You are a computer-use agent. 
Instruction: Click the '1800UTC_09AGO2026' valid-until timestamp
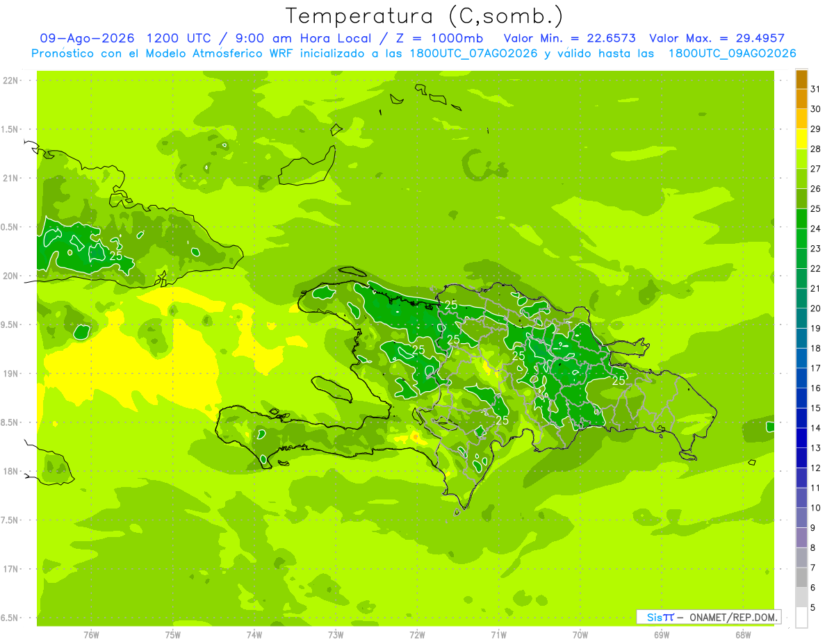[x=732, y=53]
